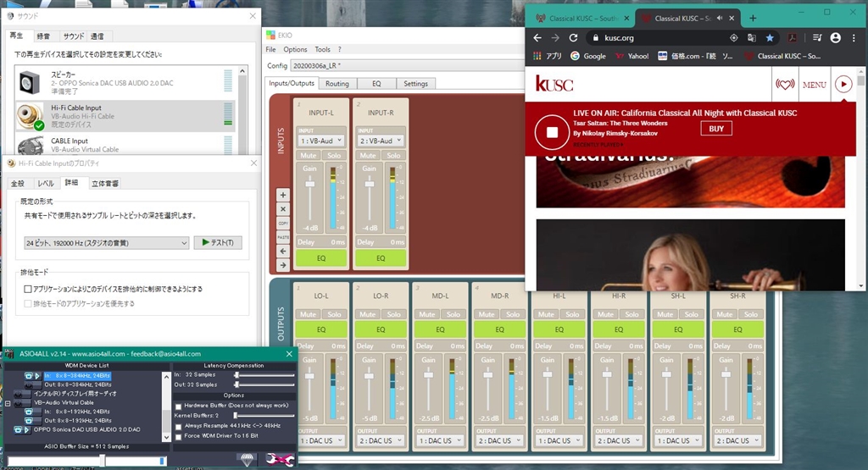Open MD-R output device dropdown
Image resolution: width=868 pixels, height=470 pixels.
(499, 440)
